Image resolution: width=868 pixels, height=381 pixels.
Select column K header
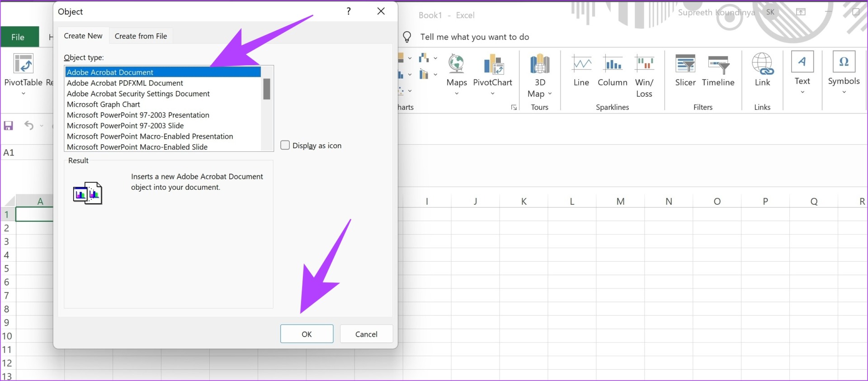[x=524, y=201]
